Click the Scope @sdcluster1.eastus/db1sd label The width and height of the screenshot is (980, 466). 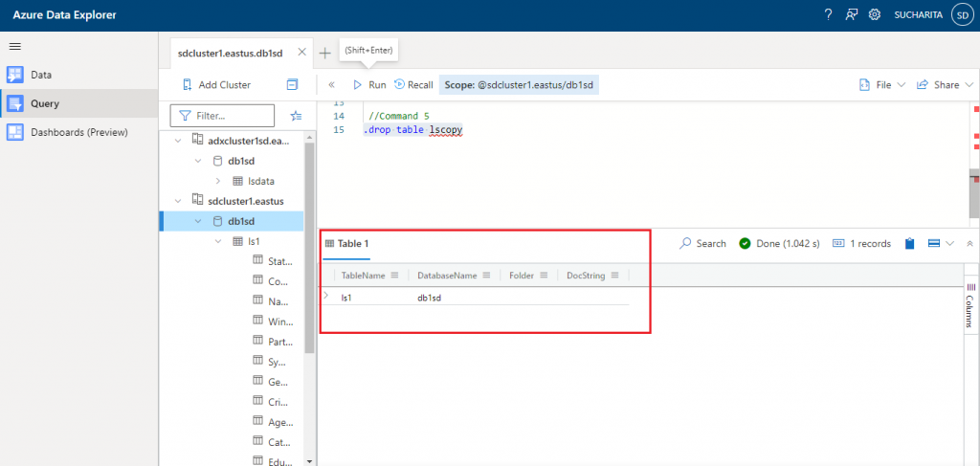coord(519,85)
